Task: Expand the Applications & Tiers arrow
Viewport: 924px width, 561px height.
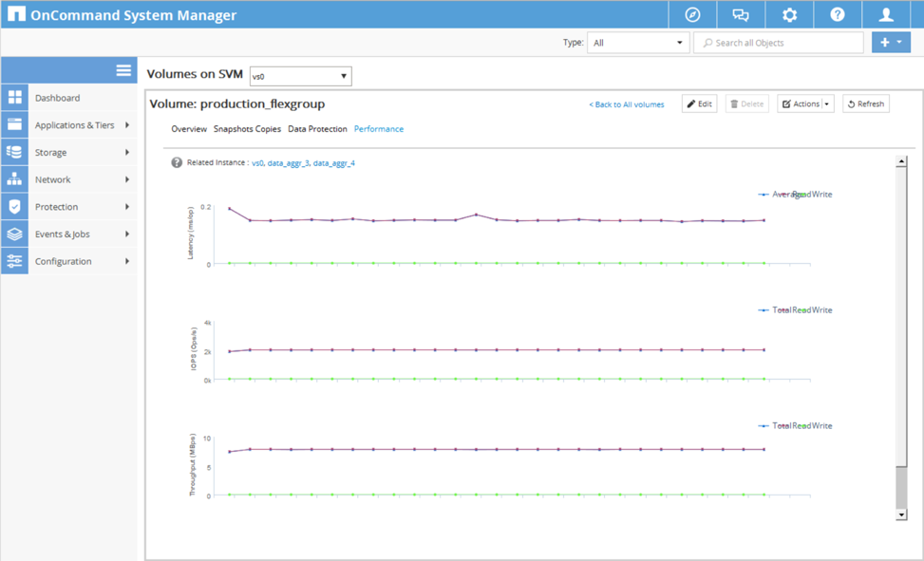Action: coord(127,125)
